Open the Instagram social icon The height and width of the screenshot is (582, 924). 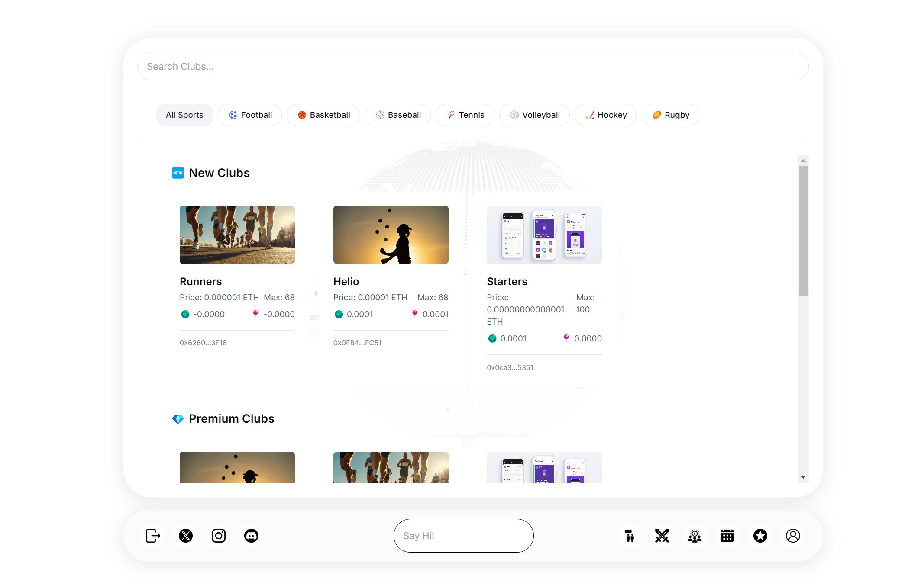tap(219, 535)
